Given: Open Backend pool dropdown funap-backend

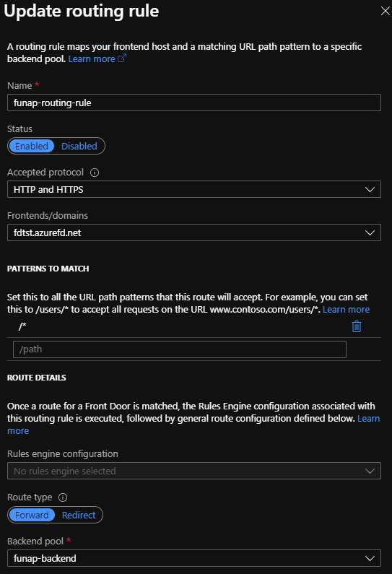Looking at the screenshot, I should 194,558.
